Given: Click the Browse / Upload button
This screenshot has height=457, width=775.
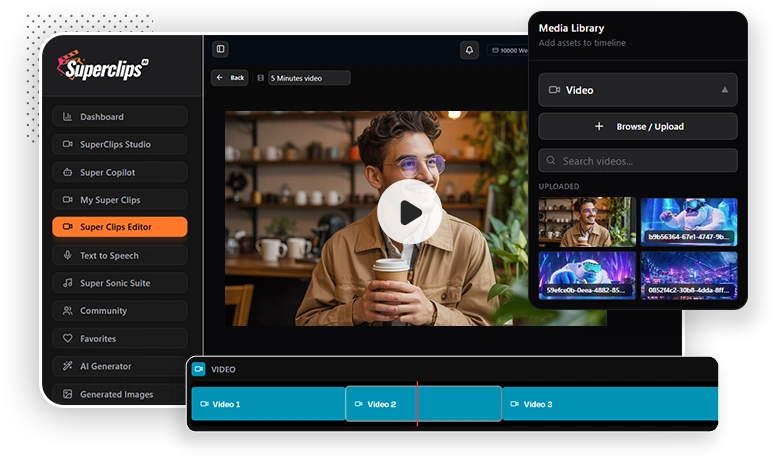Looking at the screenshot, I should [x=638, y=126].
